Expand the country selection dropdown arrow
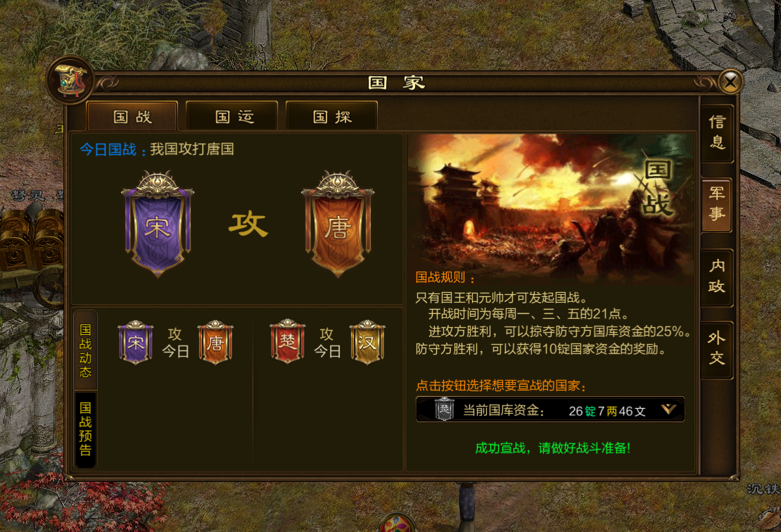This screenshot has width=781, height=532. [668, 410]
